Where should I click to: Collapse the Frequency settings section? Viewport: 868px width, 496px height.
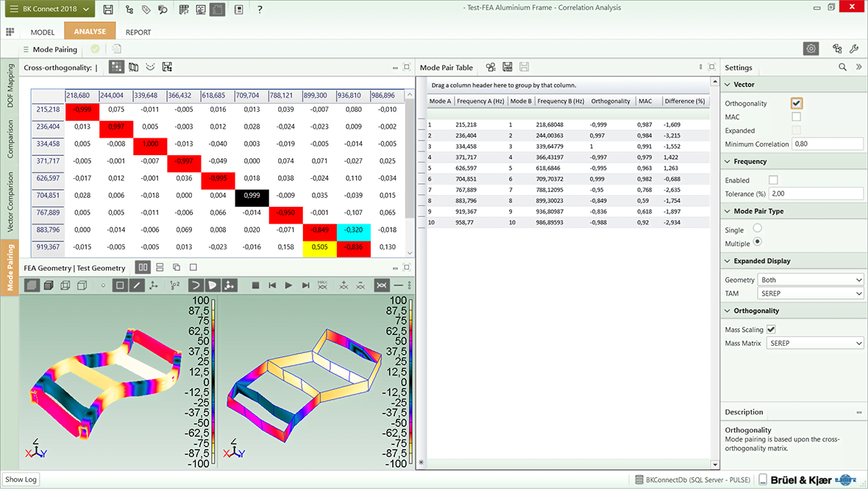click(x=727, y=161)
